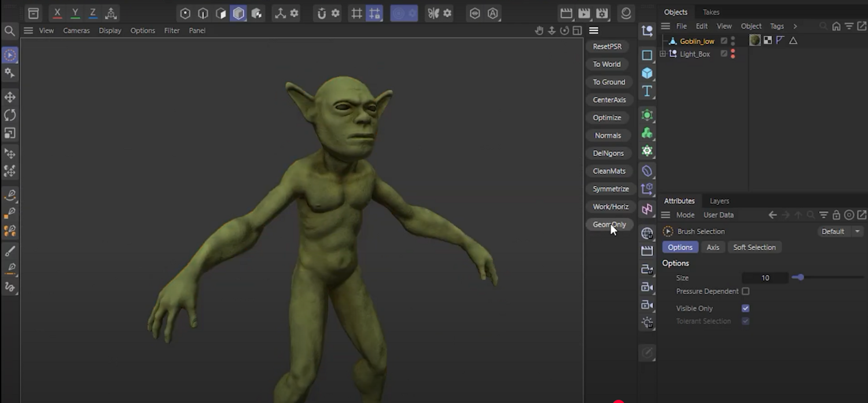Select the highlighted Model mode cube icon
The width and height of the screenshot is (868, 403).
pos(238,13)
